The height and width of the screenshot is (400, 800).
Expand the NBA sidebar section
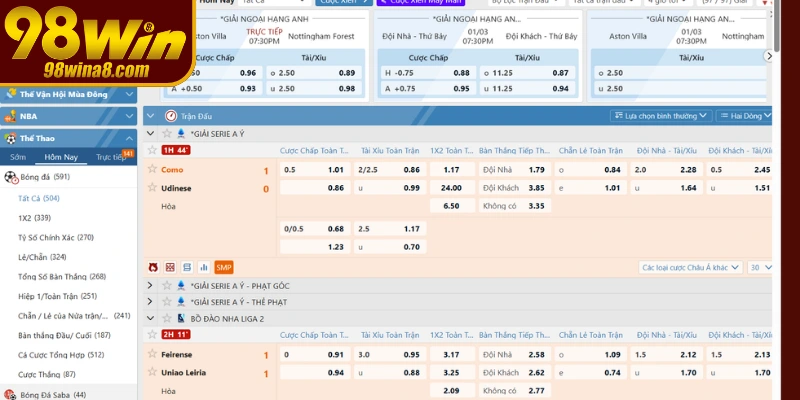tap(129, 116)
